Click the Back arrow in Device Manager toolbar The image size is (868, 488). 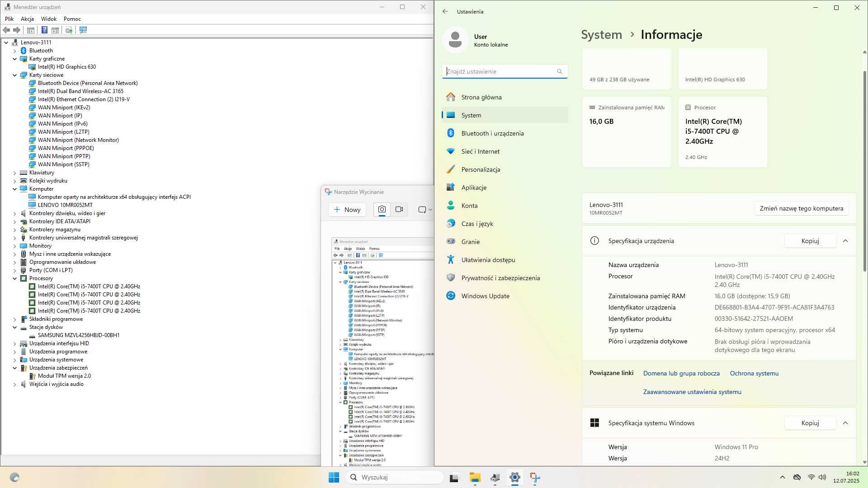[6, 30]
